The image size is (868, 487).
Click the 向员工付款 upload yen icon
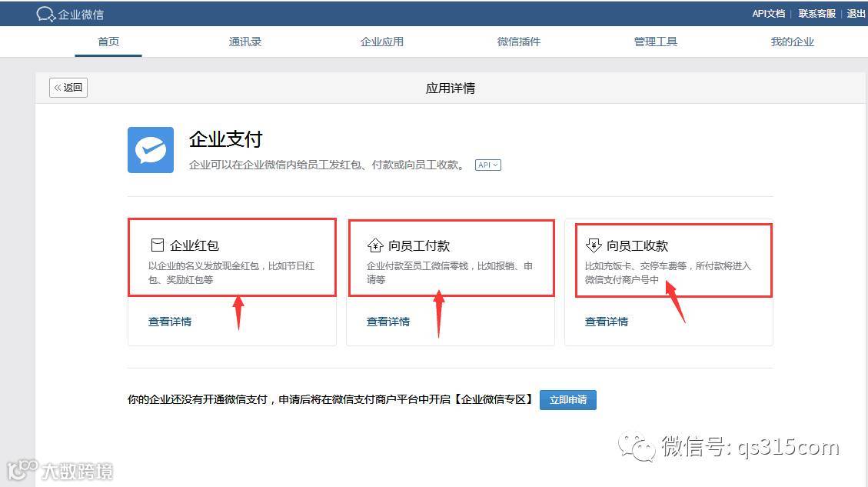(x=375, y=245)
